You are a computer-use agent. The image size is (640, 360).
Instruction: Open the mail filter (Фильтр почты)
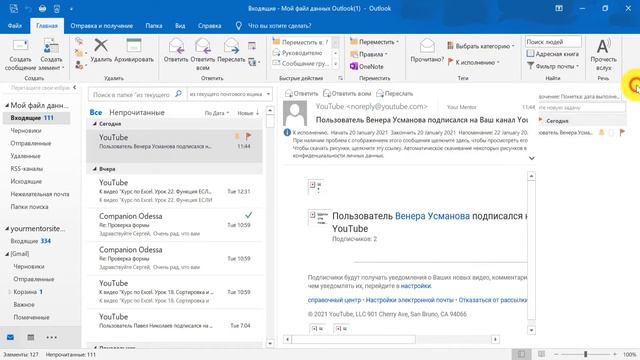click(553, 66)
